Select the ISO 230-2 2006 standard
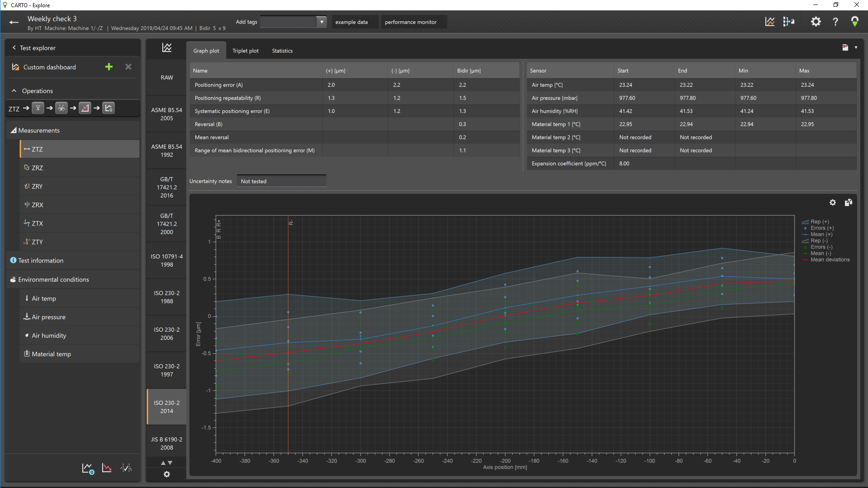The height and width of the screenshot is (488, 868). click(166, 334)
